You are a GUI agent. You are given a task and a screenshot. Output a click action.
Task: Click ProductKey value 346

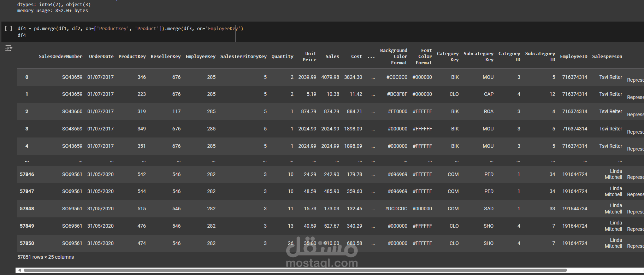pos(141,77)
